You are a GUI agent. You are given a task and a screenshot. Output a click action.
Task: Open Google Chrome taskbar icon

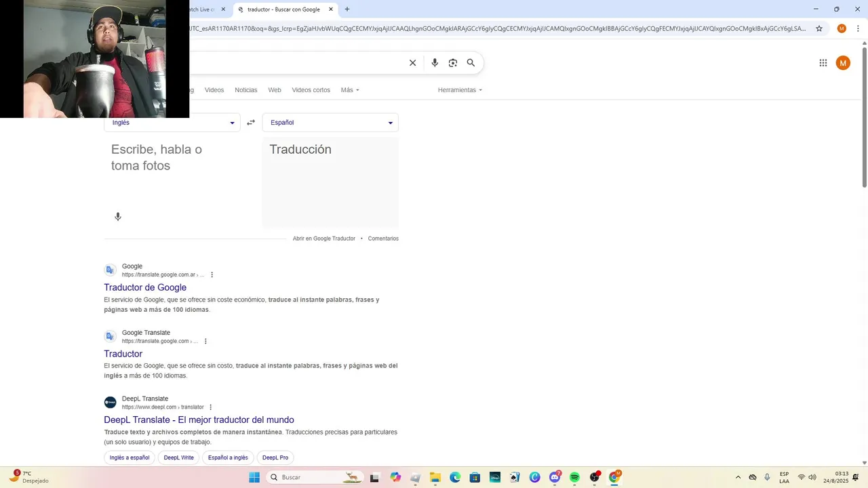click(614, 477)
